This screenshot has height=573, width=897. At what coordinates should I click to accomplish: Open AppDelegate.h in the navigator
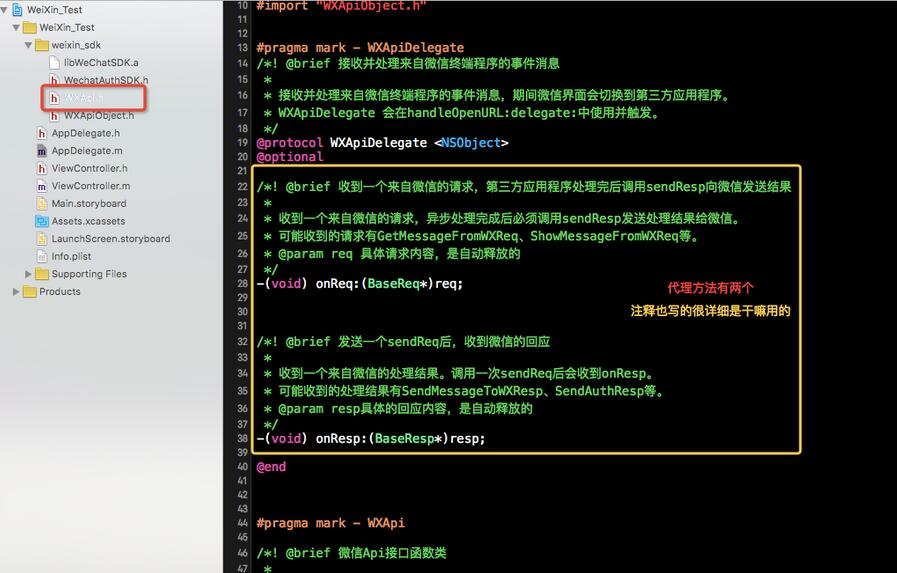point(86,133)
